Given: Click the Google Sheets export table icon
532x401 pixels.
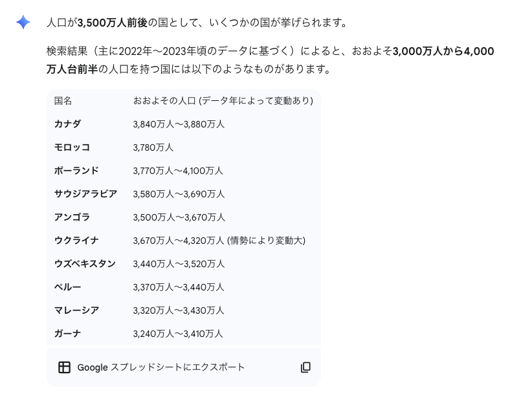Looking at the screenshot, I should (64, 367).
